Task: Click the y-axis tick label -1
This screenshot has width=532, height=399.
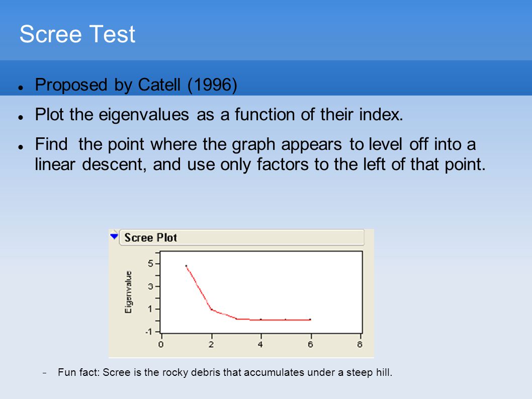Action: pyautogui.click(x=149, y=332)
